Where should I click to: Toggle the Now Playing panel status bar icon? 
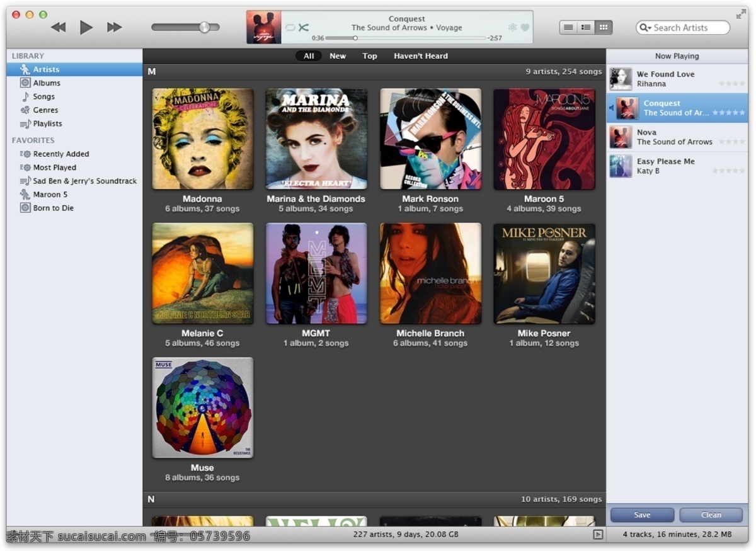coord(598,535)
